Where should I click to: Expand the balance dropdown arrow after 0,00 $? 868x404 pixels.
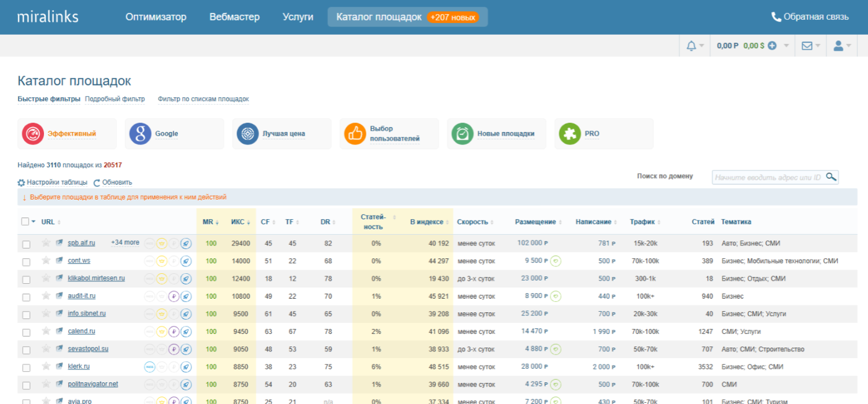pyautogui.click(x=786, y=46)
